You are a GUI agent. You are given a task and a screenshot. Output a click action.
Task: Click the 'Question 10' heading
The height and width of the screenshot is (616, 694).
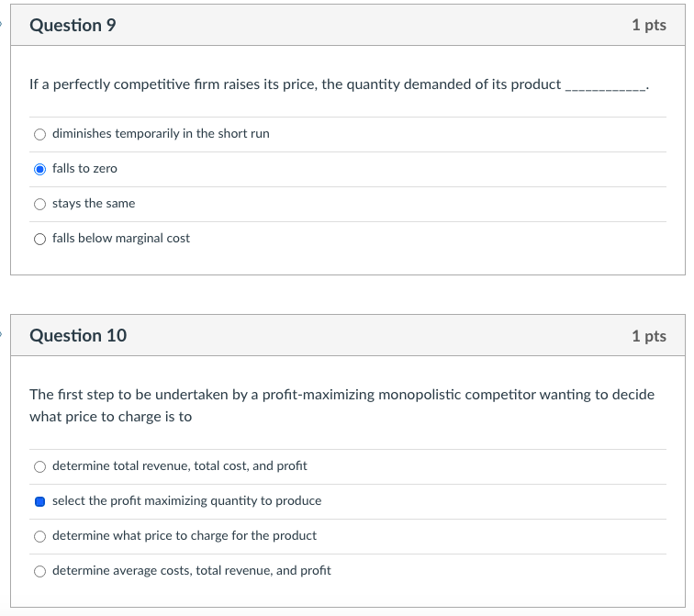78,336
